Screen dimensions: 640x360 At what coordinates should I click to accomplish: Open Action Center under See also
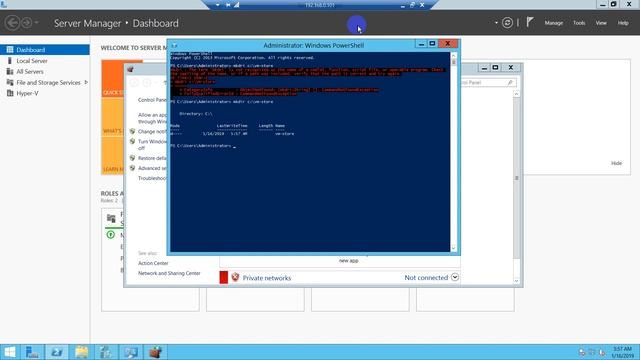tap(153, 263)
